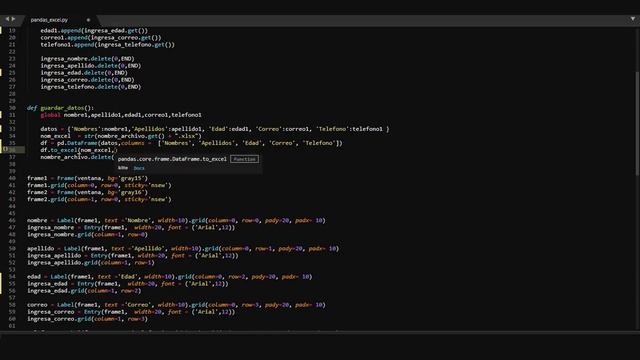Click the 'edad1.append' line

(x=94, y=31)
